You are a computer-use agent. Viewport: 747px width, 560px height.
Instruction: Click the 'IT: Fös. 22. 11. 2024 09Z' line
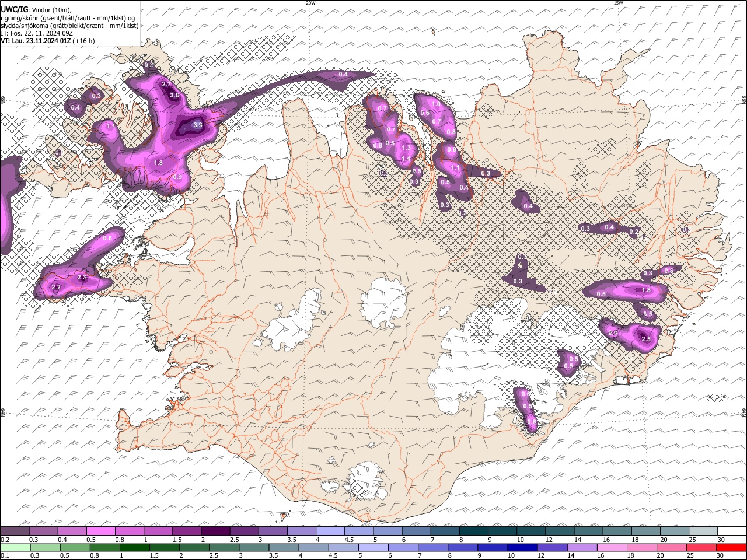coord(36,33)
